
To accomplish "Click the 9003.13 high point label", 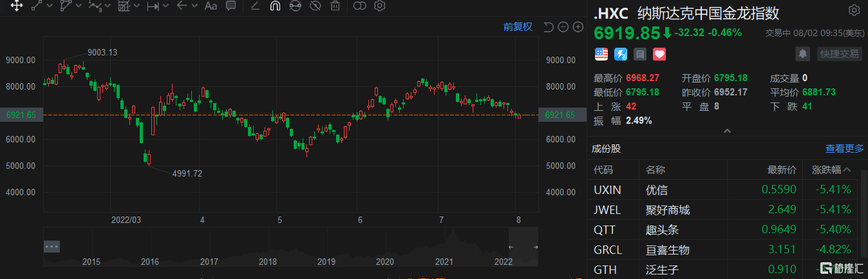I will click(x=103, y=52).
